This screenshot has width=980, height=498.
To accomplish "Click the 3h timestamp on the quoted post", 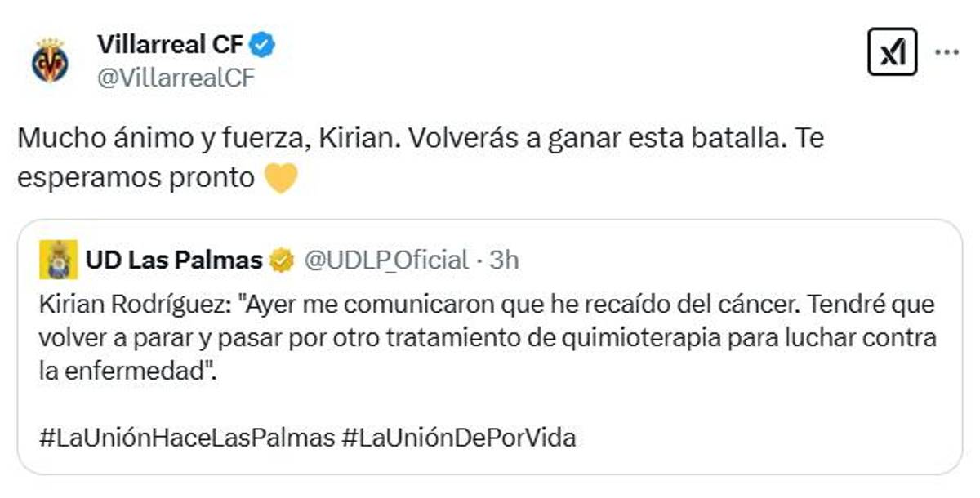I will [504, 260].
